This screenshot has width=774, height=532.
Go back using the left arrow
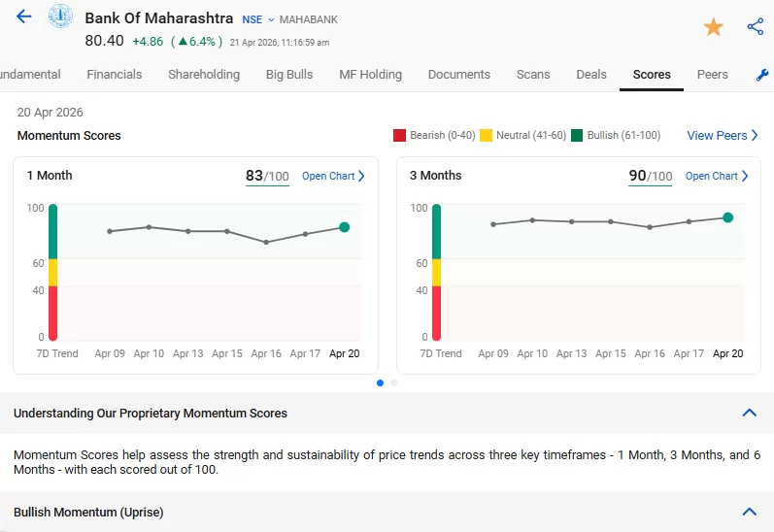coord(23,17)
